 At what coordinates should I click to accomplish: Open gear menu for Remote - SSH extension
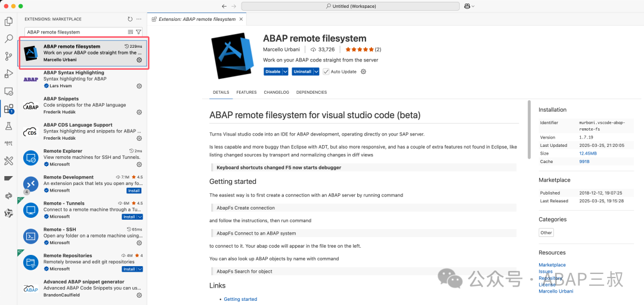click(x=139, y=242)
